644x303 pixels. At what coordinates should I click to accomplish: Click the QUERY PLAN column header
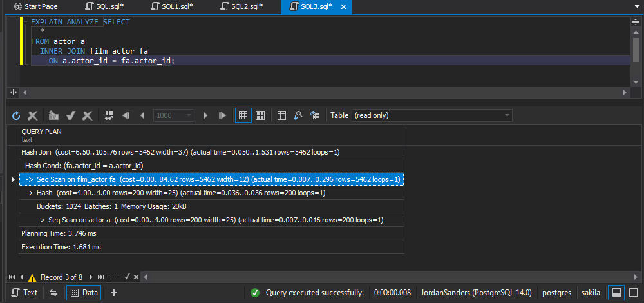pos(211,135)
